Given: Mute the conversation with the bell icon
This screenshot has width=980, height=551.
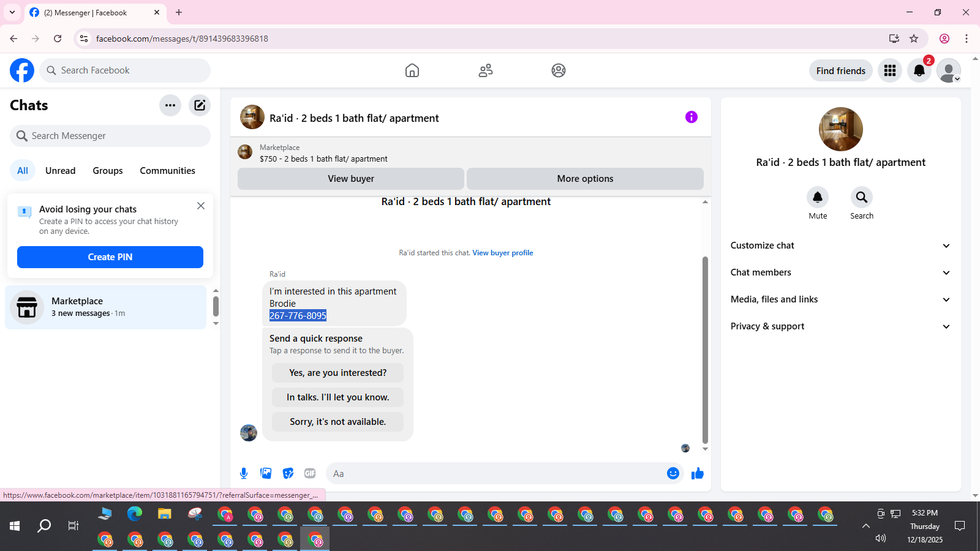Looking at the screenshot, I should [818, 197].
